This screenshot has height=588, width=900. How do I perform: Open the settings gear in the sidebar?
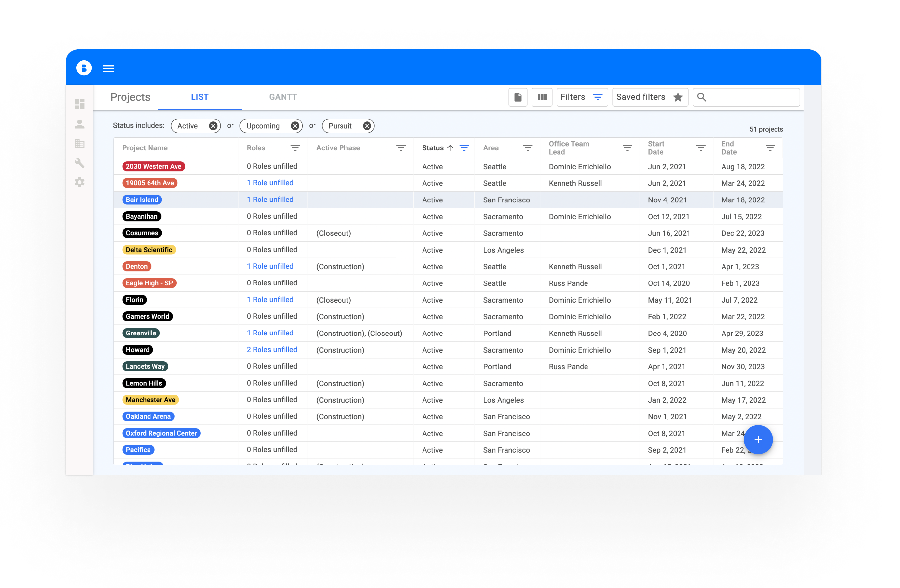pyautogui.click(x=80, y=182)
